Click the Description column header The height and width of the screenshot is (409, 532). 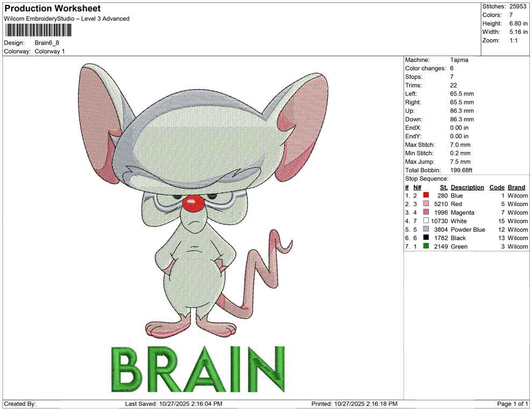tap(467, 187)
